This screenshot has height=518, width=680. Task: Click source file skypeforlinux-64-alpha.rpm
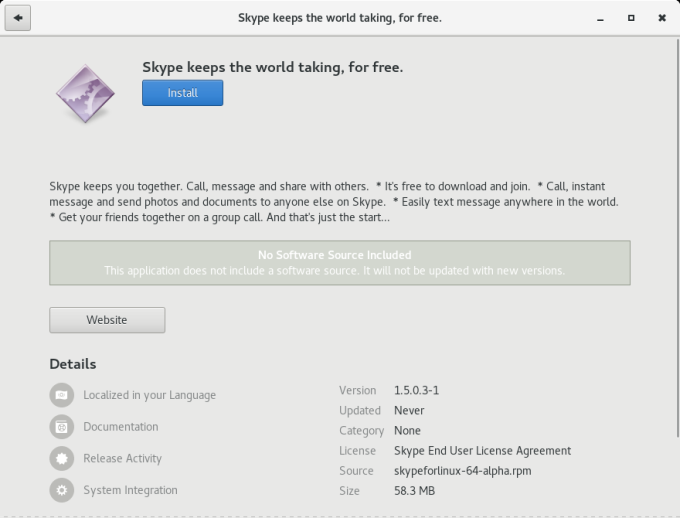click(x=462, y=471)
